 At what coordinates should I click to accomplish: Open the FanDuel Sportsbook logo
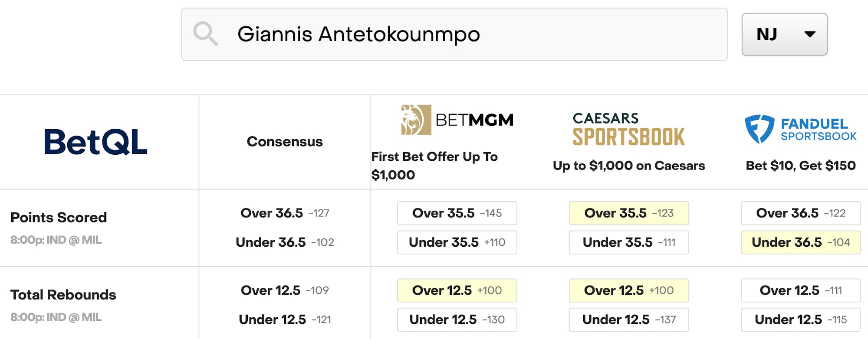(801, 129)
